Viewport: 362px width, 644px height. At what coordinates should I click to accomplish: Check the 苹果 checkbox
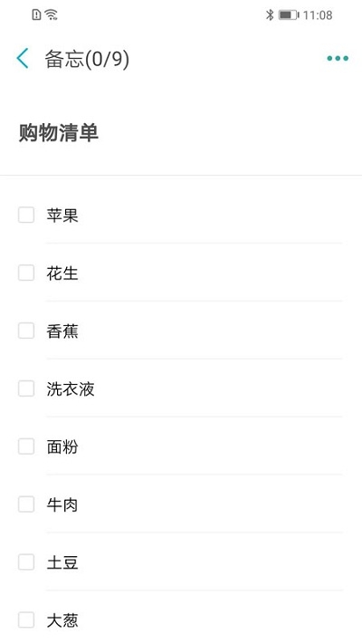26,215
